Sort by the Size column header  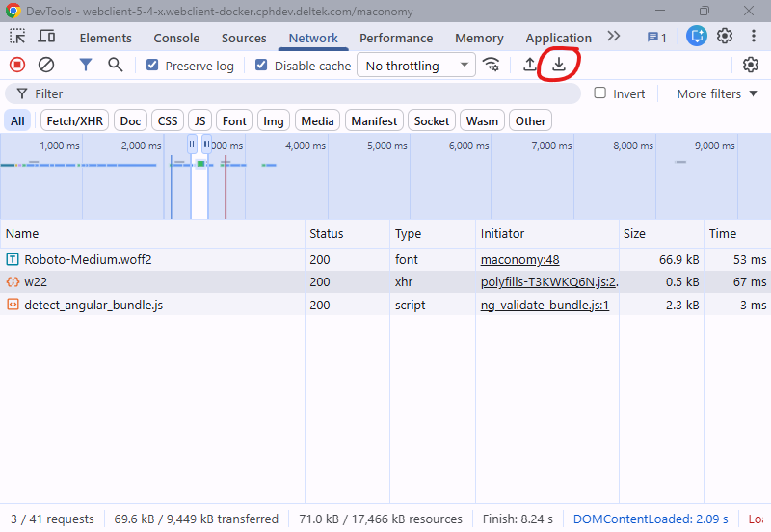pos(661,233)
